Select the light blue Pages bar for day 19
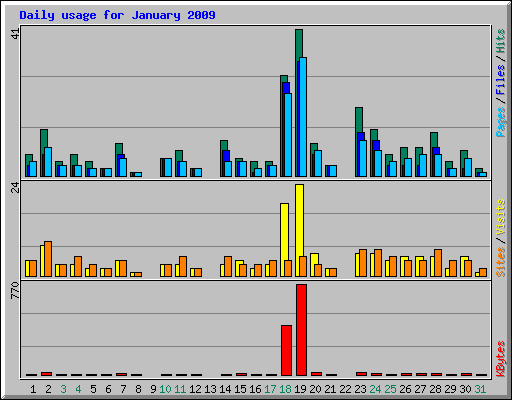This screenshot has width=512, height=400. [x=303, y=117]
